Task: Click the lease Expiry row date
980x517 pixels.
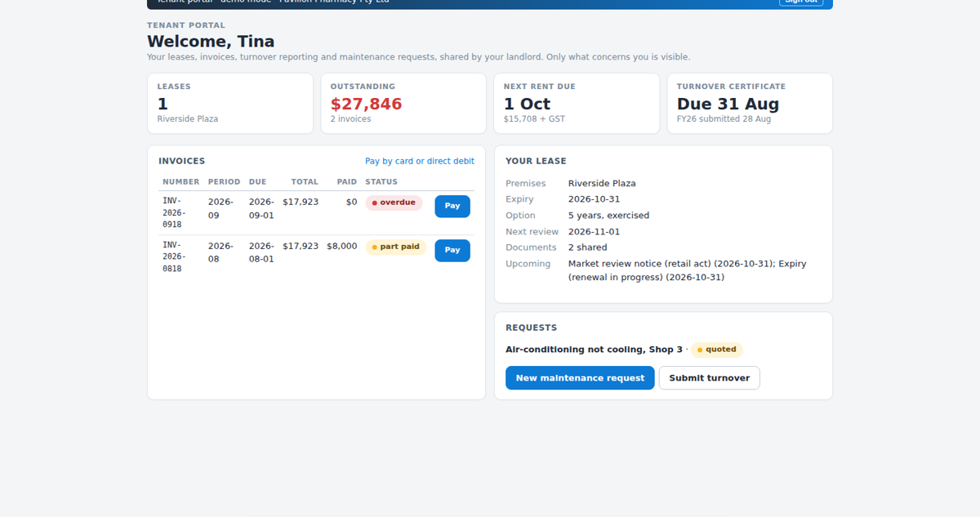Action: coord(594,199)
